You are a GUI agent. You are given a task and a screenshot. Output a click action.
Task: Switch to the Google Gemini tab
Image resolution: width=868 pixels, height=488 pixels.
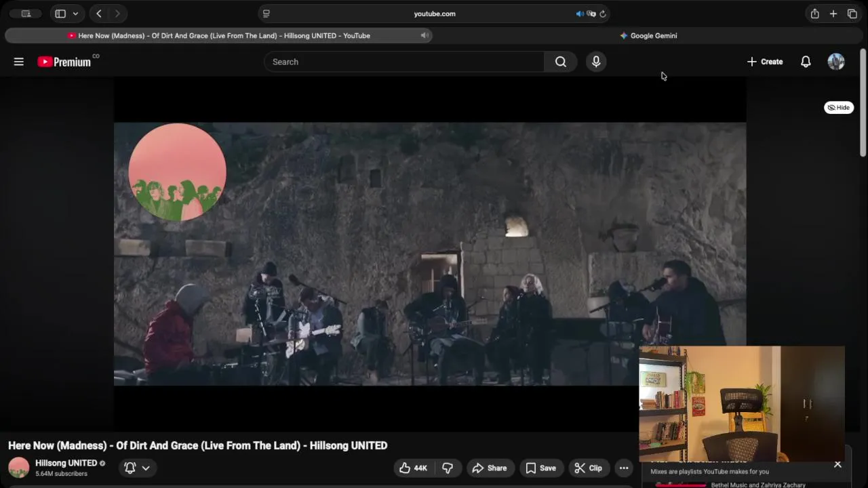648,36
